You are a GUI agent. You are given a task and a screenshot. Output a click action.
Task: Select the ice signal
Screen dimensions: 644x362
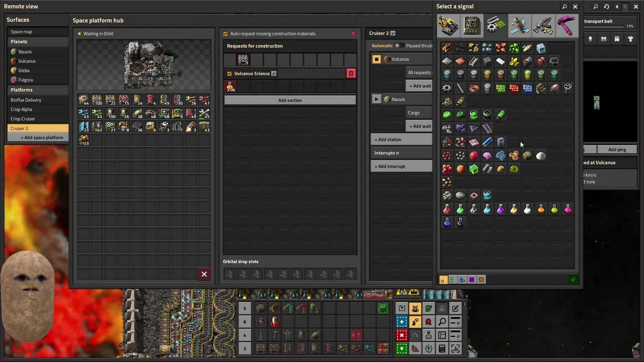[x=541, y=48]
